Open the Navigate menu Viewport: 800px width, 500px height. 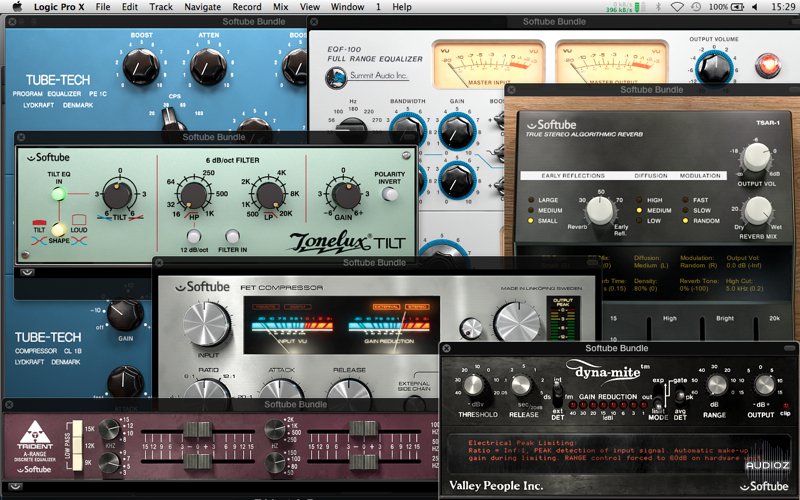point(203,7)
